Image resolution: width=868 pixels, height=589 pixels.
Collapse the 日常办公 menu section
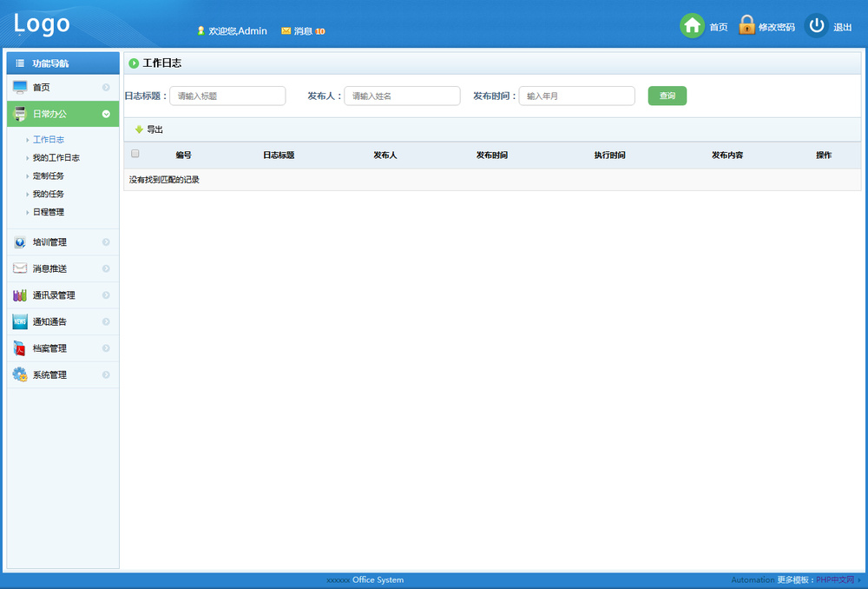point(106,114)
